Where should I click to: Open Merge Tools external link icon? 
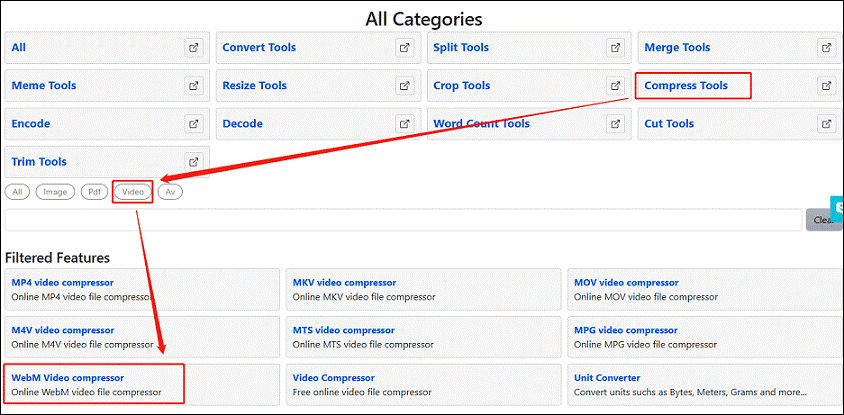click(x=826, y=47)
